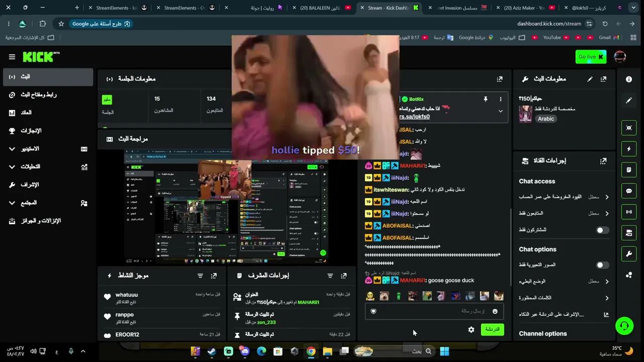Open the lightning activity icon in the right rail
This screenshot has width=644, height=362.
(x=629, y=149)
